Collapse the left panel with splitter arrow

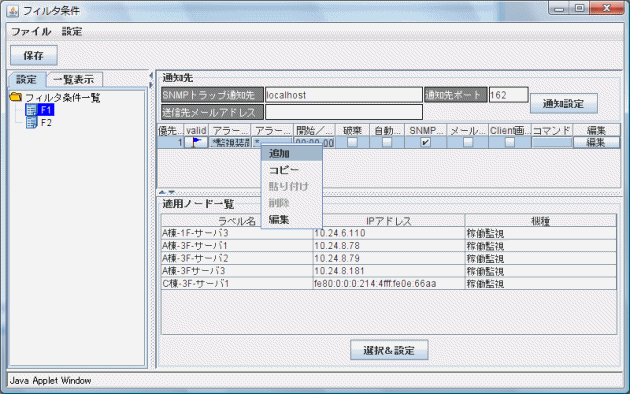click(151, 76)
